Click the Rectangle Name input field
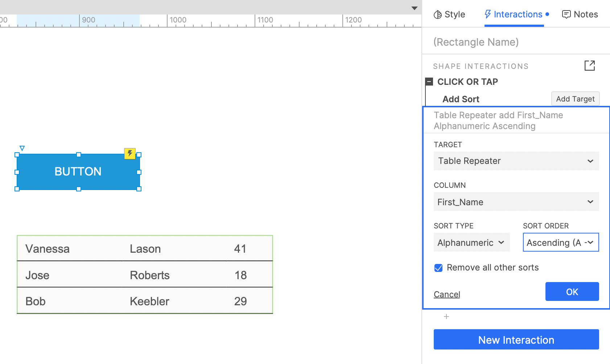Viewport: 610px width, 364px height. coord(516,42)
